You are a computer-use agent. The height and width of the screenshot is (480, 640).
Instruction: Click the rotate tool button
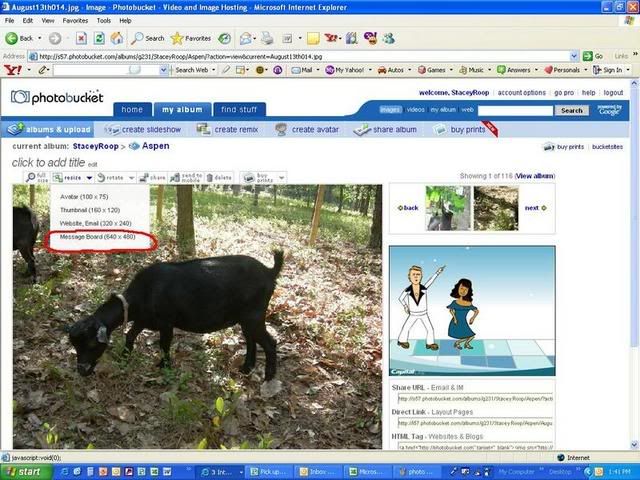(110, 178)
